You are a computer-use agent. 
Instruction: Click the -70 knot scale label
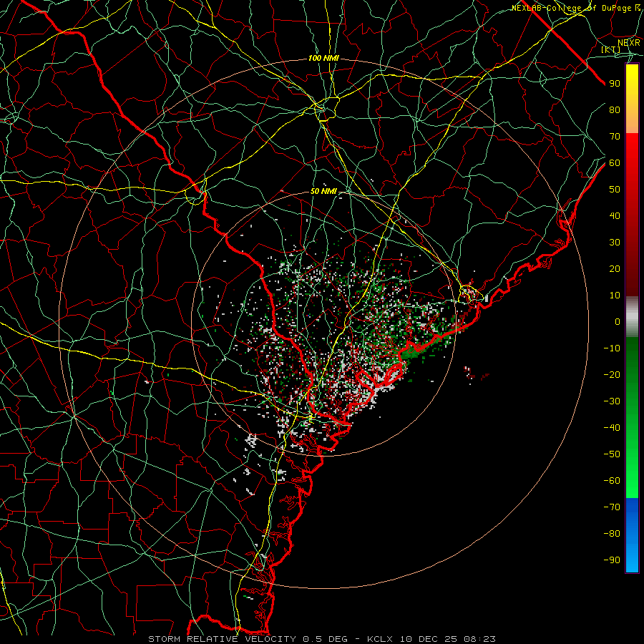(x=612, y=507)
